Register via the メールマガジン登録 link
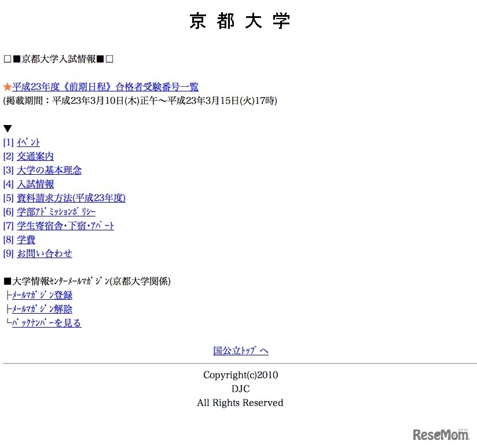Image resolution: width=477 pixels, height=448 pixels. tap(42, 295)
